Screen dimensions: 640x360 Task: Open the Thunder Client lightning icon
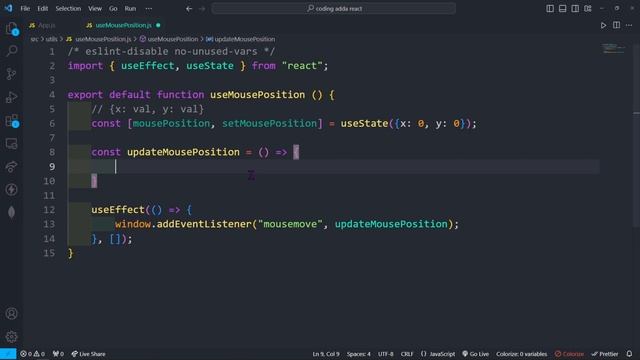(11, 189)
